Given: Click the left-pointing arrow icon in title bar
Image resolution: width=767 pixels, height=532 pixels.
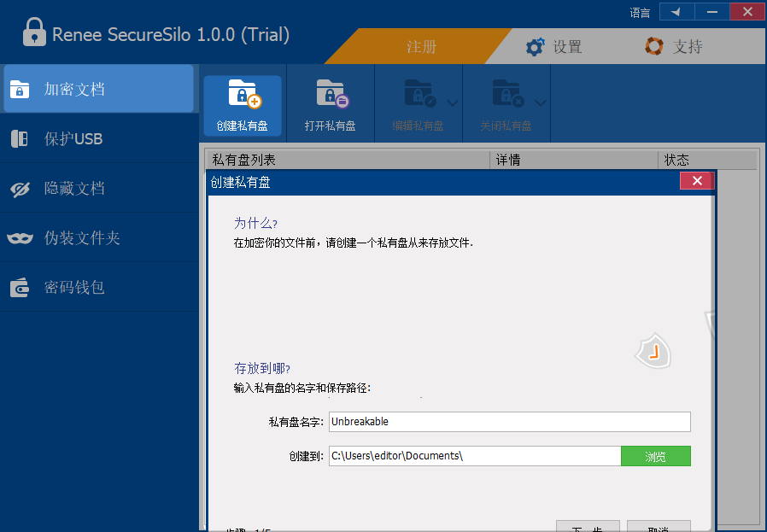Looking at the screenshot, I should [x=676, y=12].
